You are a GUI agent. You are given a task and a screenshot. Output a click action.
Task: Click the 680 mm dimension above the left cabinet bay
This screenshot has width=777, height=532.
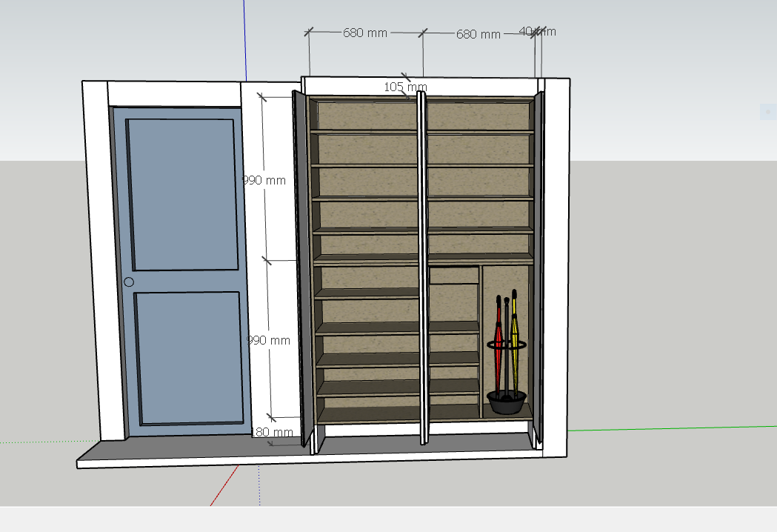pyautogui.click(x=365, y=33)
